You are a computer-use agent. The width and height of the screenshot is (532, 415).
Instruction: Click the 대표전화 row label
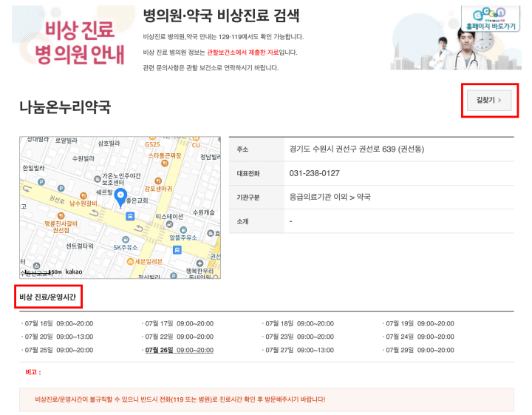pos(248,174)
